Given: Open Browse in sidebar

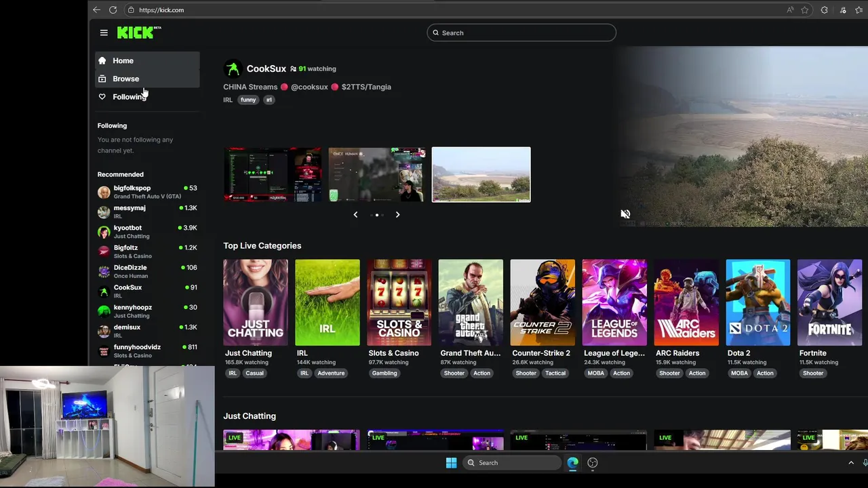Looking at the screenshot, I should tap(147, 79).
